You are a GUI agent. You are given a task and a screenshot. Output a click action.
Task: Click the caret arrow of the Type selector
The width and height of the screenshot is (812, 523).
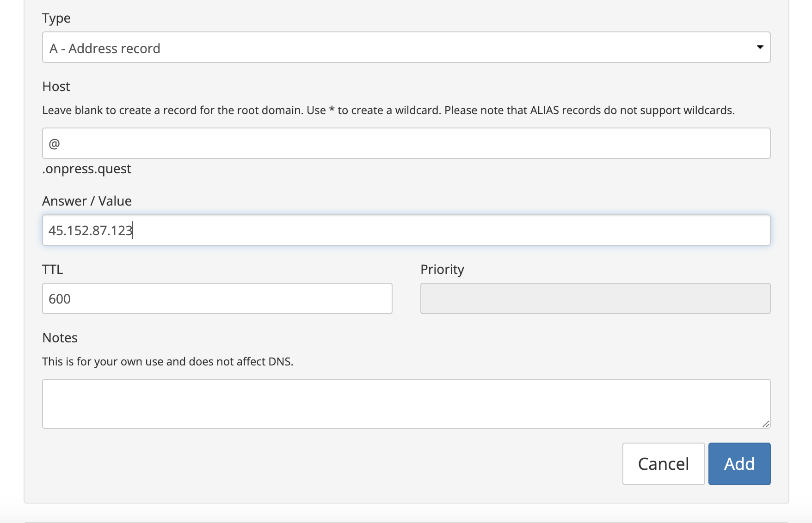(x=760, y=47)
